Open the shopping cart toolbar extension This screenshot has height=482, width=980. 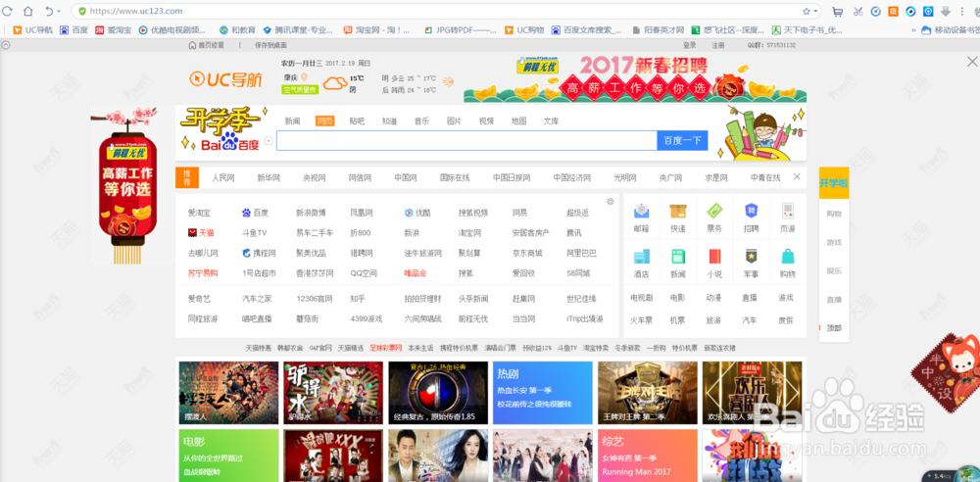tap(838, 11)
